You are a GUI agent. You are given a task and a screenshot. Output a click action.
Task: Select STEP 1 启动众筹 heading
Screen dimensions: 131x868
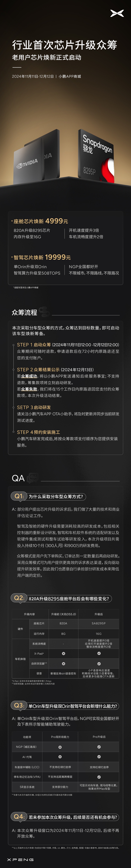pos(34,345)
